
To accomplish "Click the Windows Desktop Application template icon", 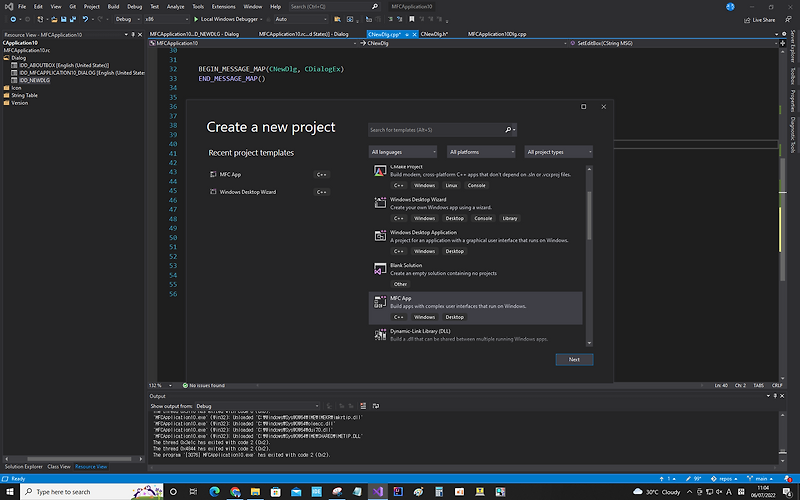I will pyautogui.click(x=379, y=236).
